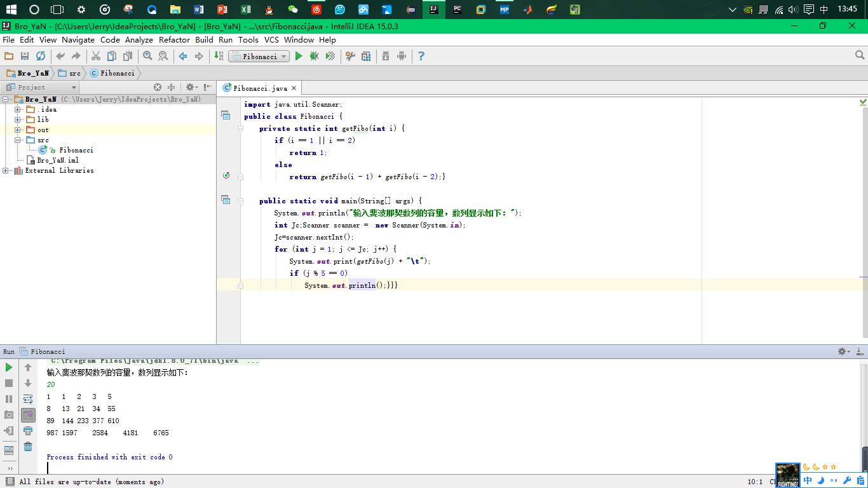This screenshot has height=488, width=868.
Task: Dump threads with the camera icon
Action: pos(9,415)
